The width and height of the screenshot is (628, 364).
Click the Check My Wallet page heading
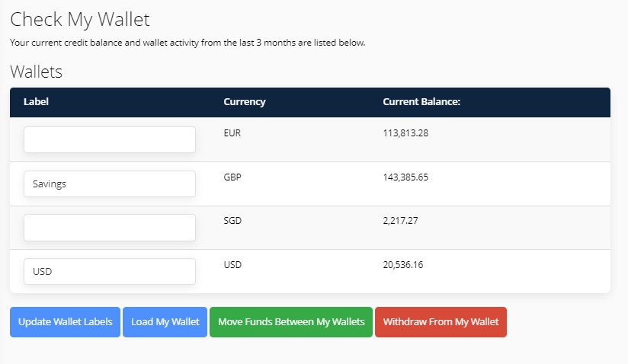[80, 20]
